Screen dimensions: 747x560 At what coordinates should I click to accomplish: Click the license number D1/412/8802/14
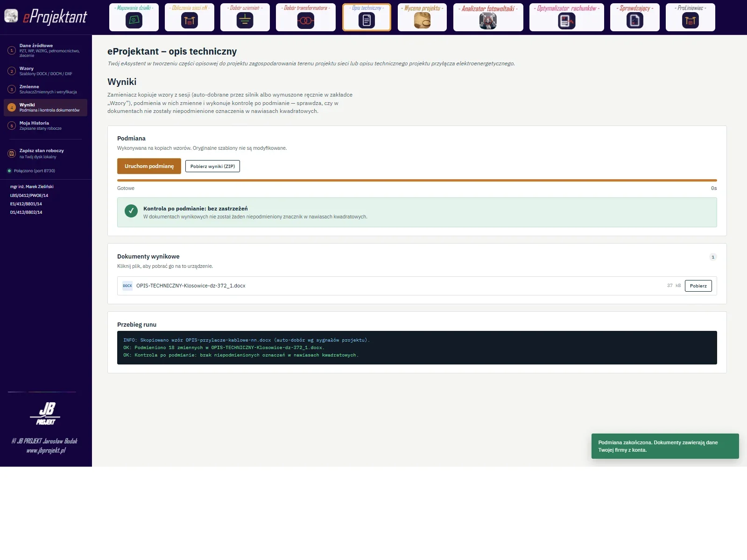(26, 212)
